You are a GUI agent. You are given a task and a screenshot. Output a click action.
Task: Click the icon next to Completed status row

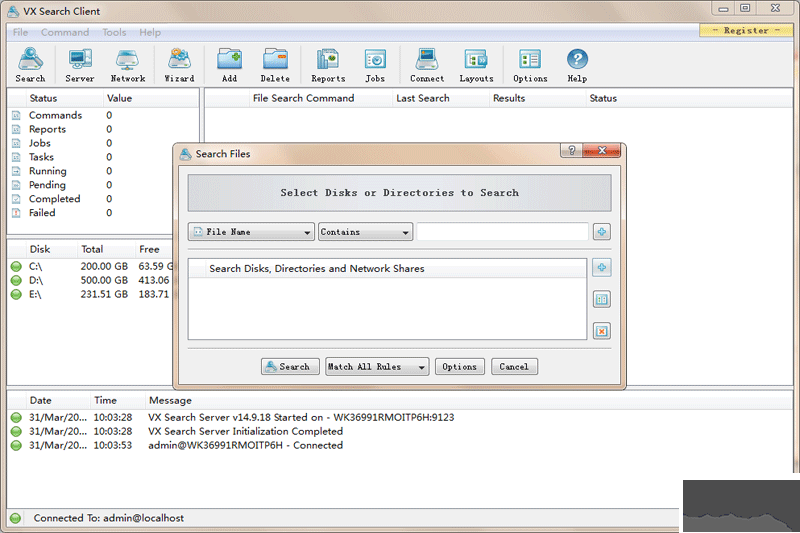tap(16, 199)
